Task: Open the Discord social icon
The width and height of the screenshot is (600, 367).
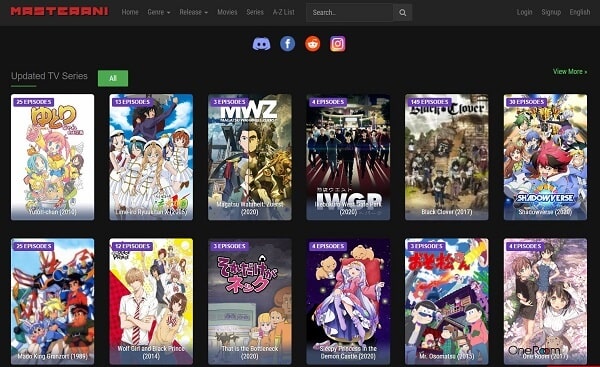Action: point(261,44)
